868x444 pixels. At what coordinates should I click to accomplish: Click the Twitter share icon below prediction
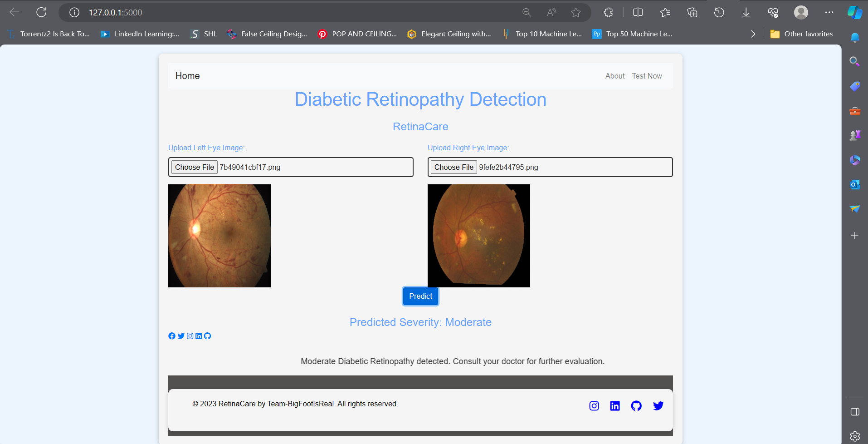[180, 336]
